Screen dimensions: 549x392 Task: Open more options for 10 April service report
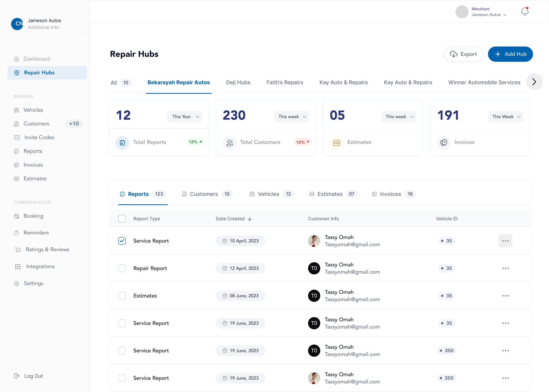point(505,241)
